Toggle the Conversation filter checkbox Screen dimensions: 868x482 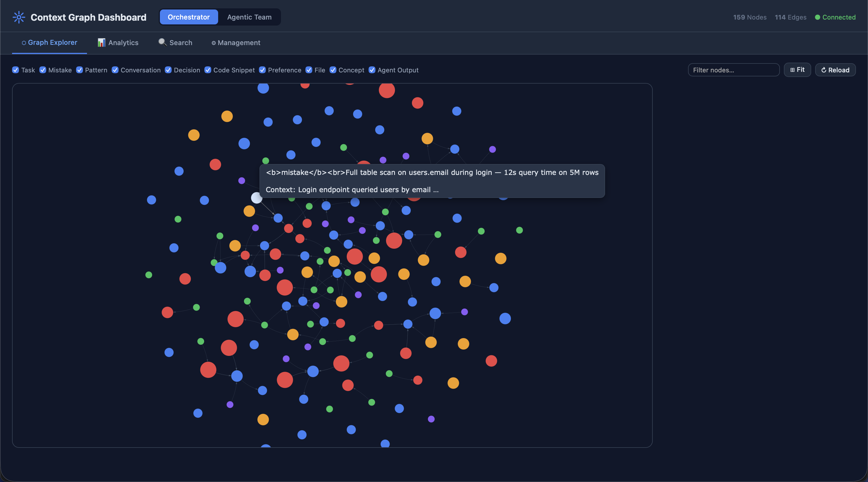pyautogui.click(x=115, y=70)
